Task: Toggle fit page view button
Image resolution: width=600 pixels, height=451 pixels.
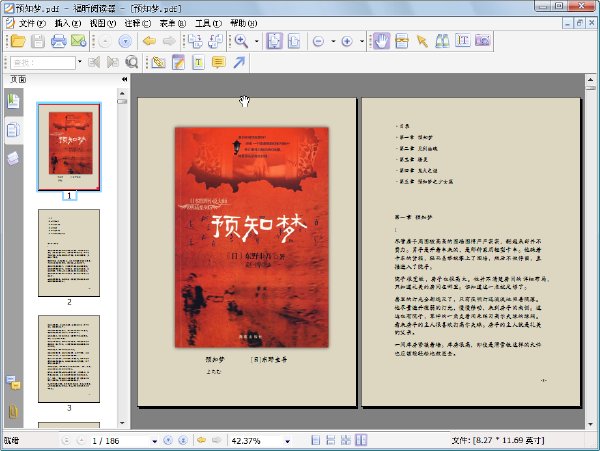Action: 274,41
